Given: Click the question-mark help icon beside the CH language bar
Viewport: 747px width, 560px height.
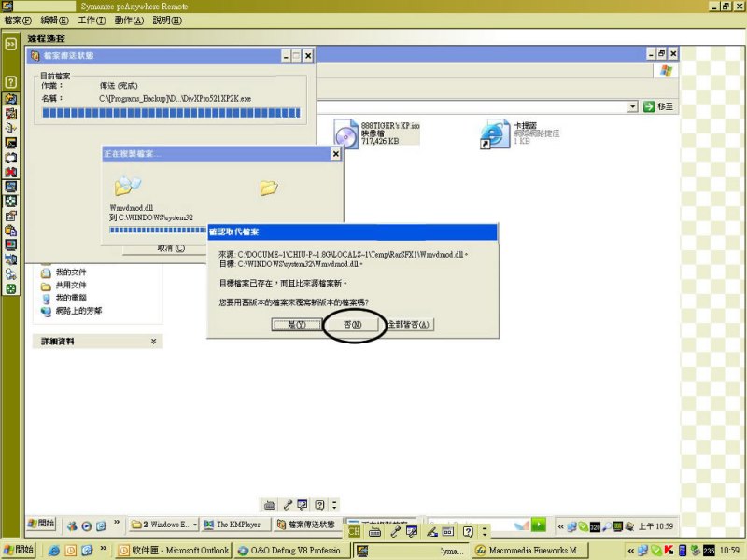Looking at the screenshot, I should [469, 531].
